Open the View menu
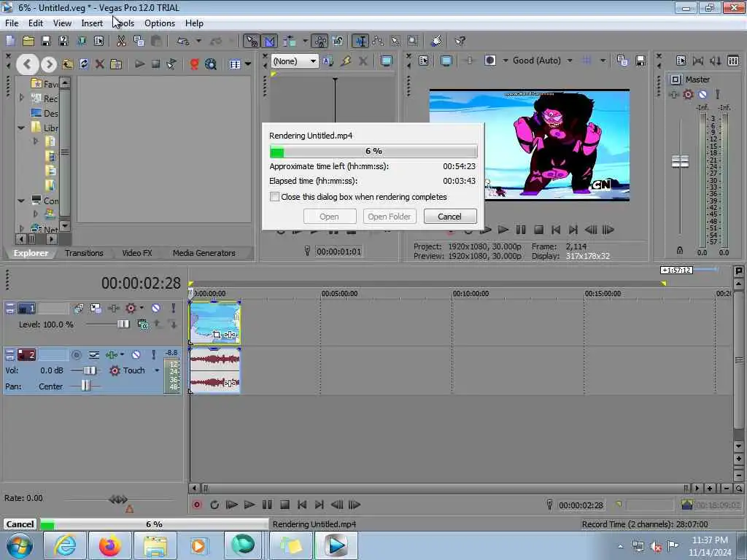The image size is (747, 560). pyautogui.click(x=62, y=23)
